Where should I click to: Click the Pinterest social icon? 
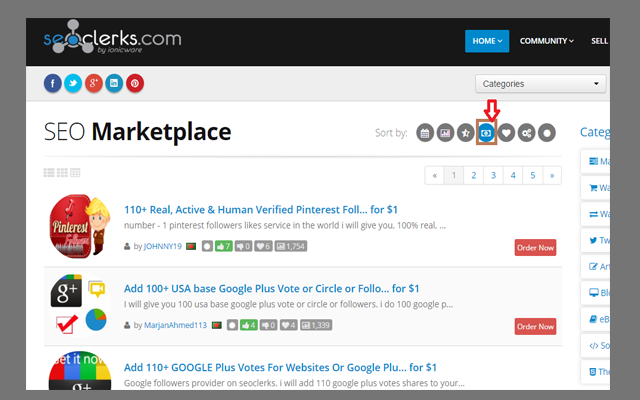pos(135,83)
